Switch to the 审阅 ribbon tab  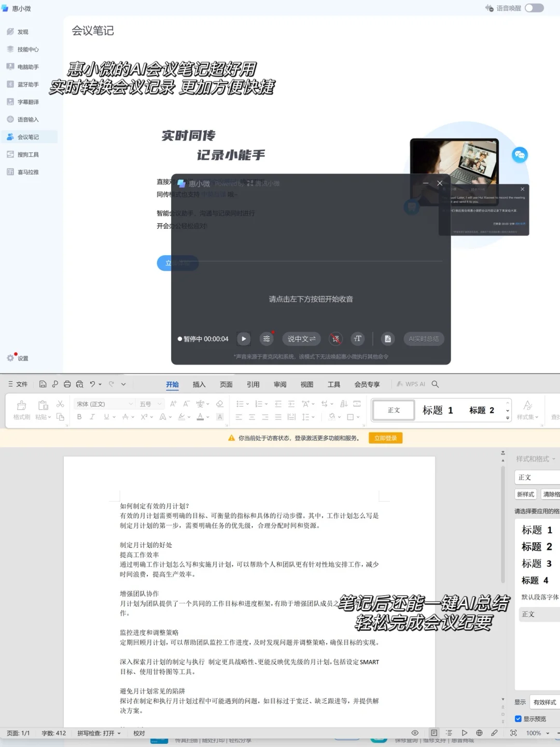pos(280,384)
